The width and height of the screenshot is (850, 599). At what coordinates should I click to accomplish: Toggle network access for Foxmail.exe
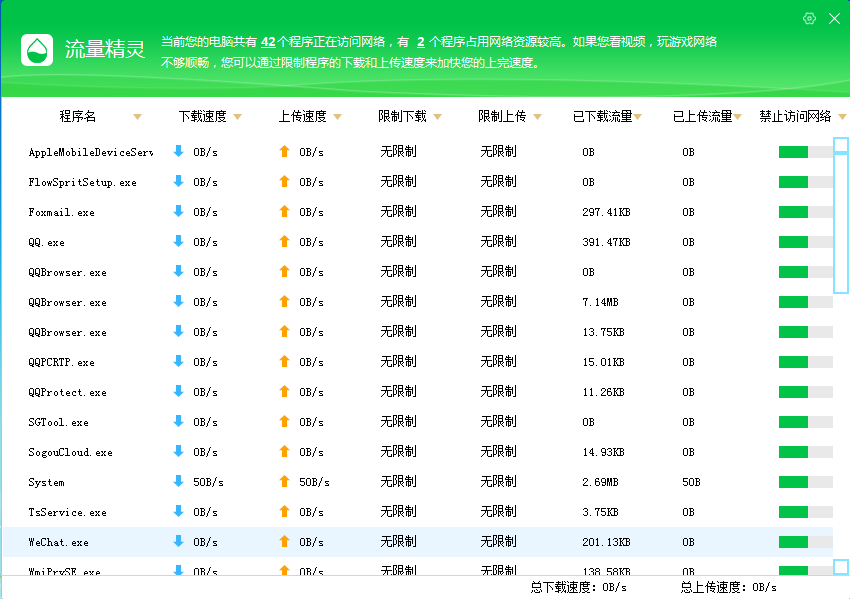(806, 212)
